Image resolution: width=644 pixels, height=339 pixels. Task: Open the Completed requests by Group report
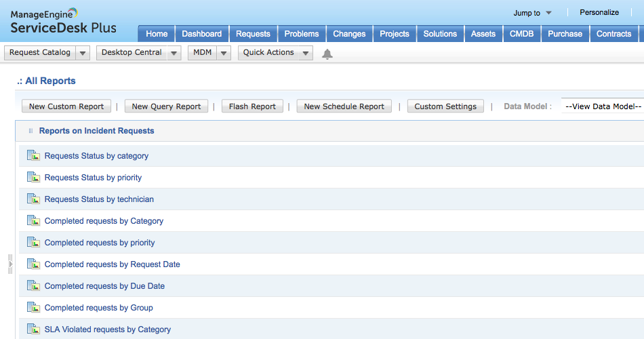click(98, 308)
